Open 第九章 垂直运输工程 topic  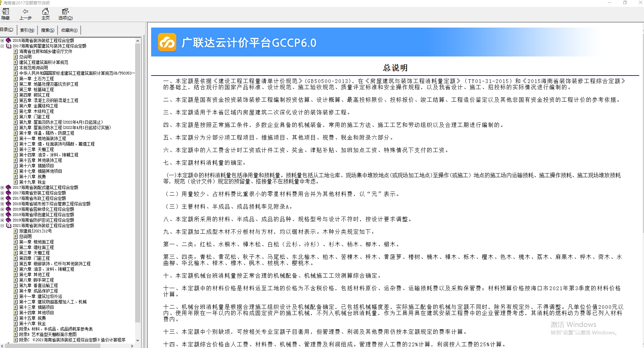(x=38, y=285)
